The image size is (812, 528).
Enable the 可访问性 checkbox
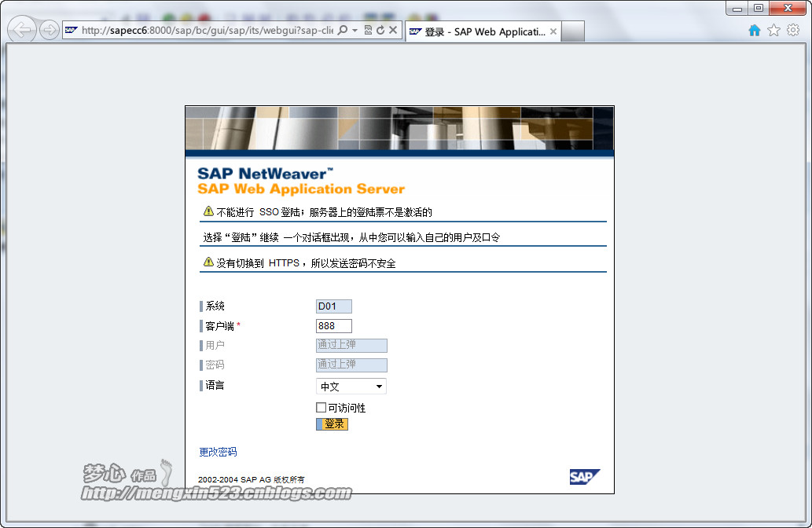coord(321,407)
